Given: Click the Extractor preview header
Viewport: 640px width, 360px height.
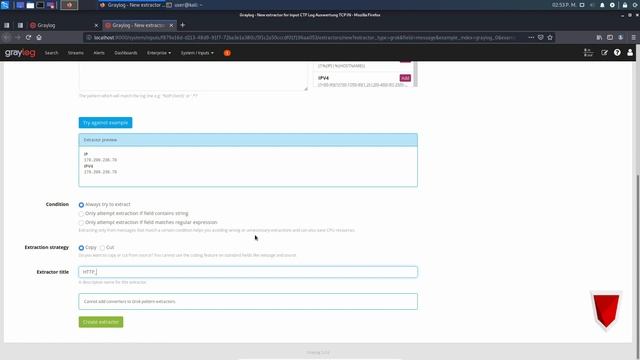Looking at the screenshot, I should (x=248, y=140).
